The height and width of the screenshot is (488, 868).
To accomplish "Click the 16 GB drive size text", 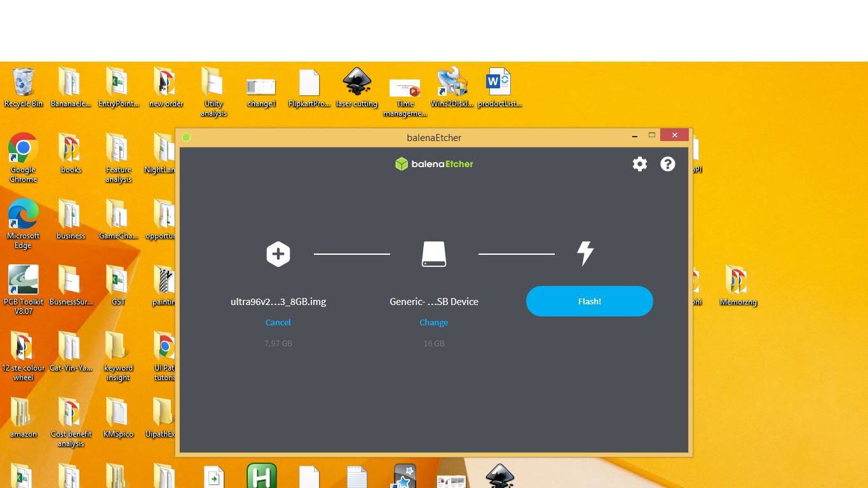I will (434, 344).
